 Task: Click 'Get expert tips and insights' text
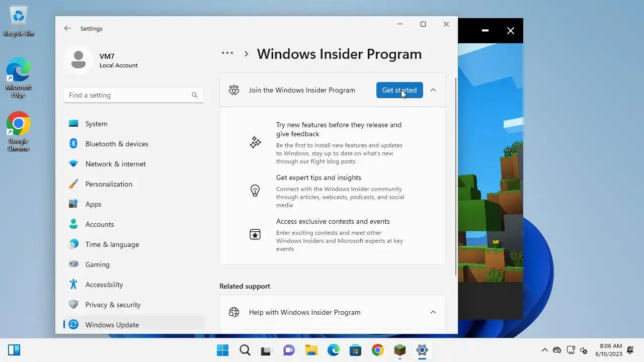click(318, 177)
